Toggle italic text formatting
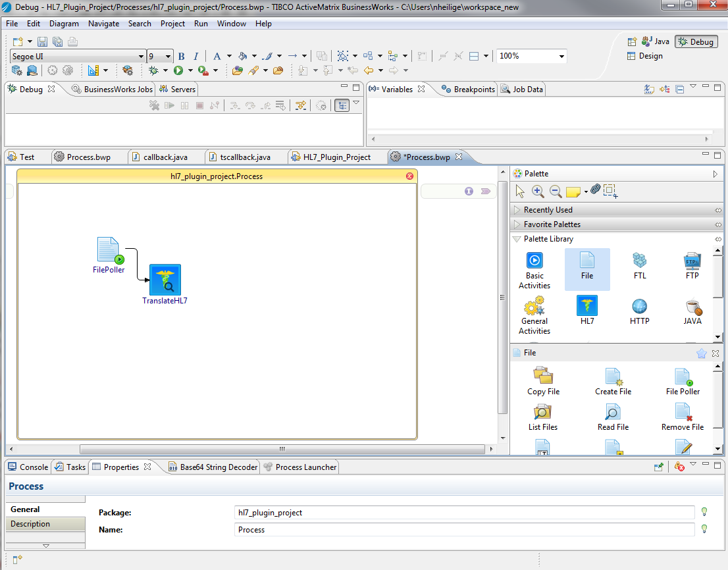This screenshot has height=570, width=728. coord(195,57)
